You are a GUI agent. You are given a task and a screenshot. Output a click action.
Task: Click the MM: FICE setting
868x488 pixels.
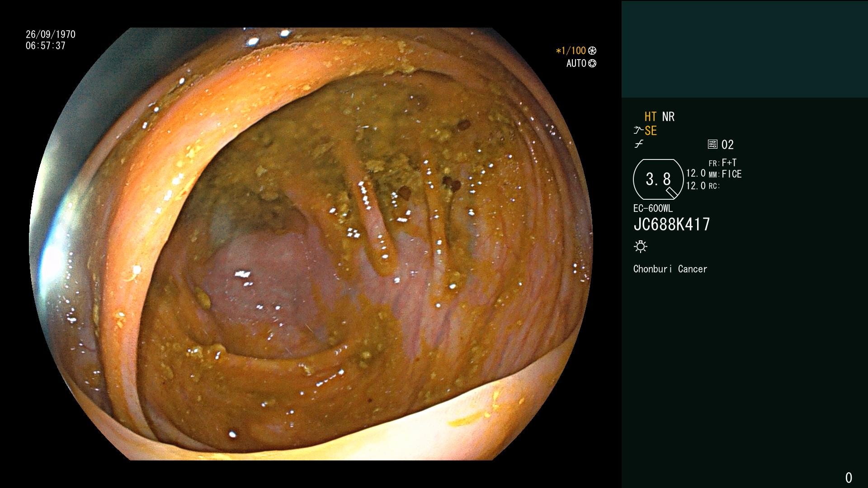click(x=725, y=174)
